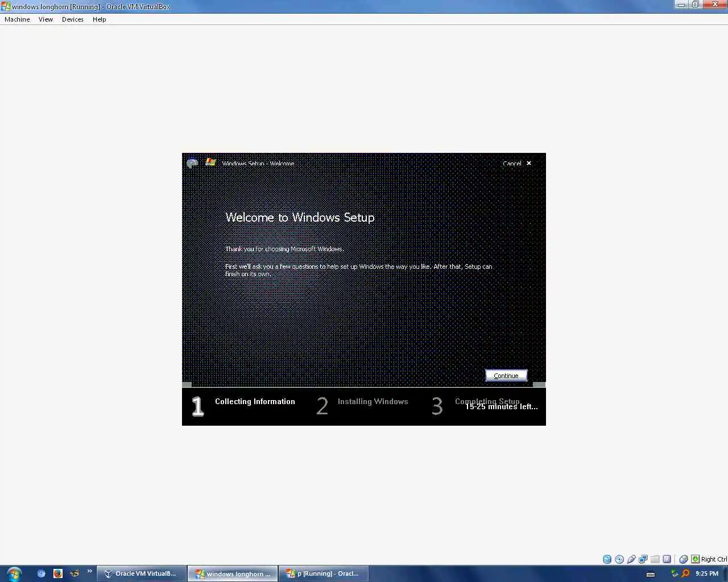Viewport: 728px width, 582px height.
Task: Click the keyboard tray icon
Action: coord(651,574)
